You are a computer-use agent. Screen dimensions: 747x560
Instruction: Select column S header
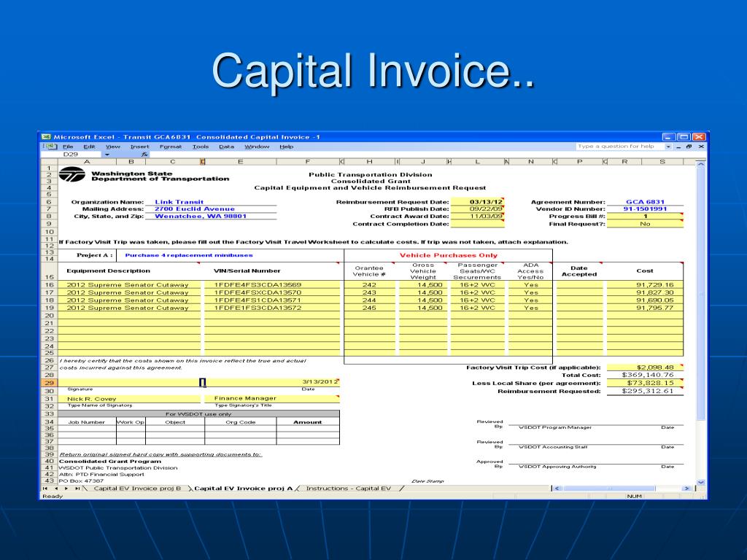click(662, 162)
